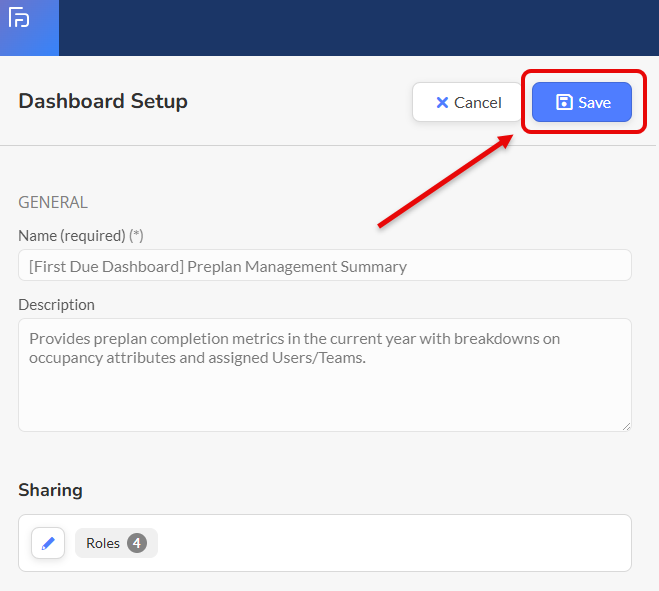Click the First Due logo icon

click(19, 18)
